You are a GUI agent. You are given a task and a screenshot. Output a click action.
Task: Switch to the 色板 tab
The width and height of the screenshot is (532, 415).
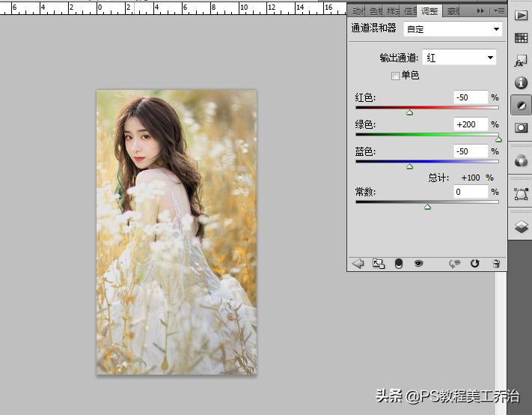376,11
